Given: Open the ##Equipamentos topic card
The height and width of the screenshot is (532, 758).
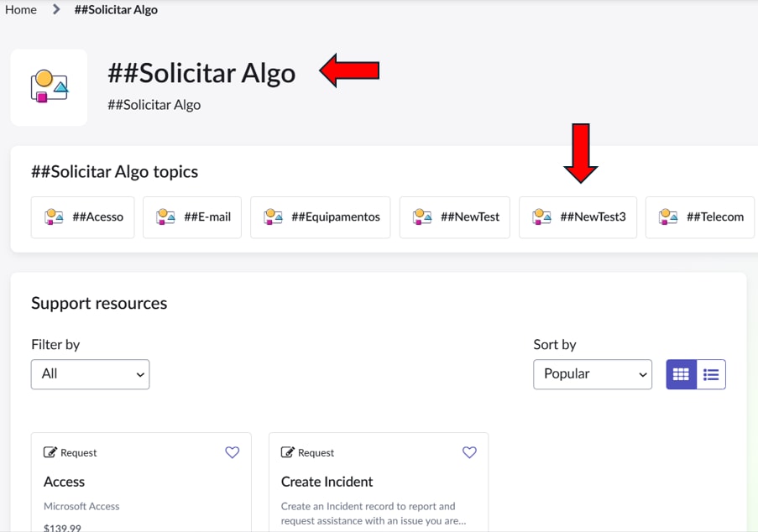Looking at the screenshot, I should coord(320,217).
